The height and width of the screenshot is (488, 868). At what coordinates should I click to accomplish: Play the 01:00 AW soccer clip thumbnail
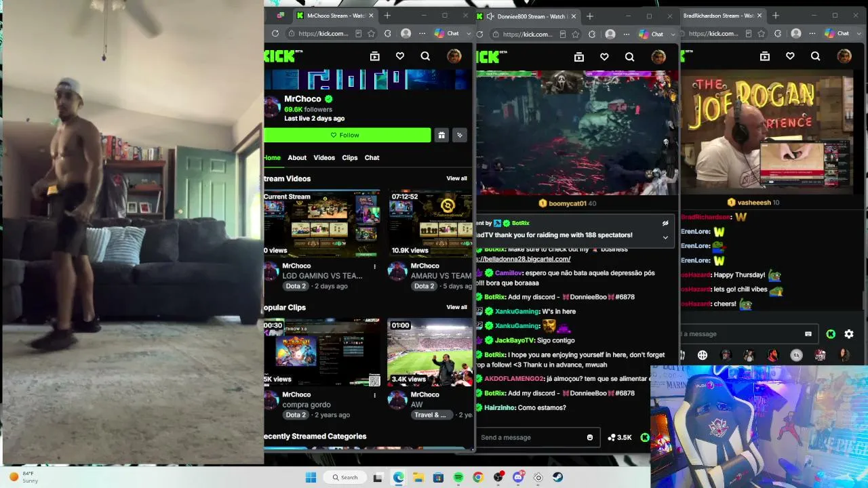(430, 352)
